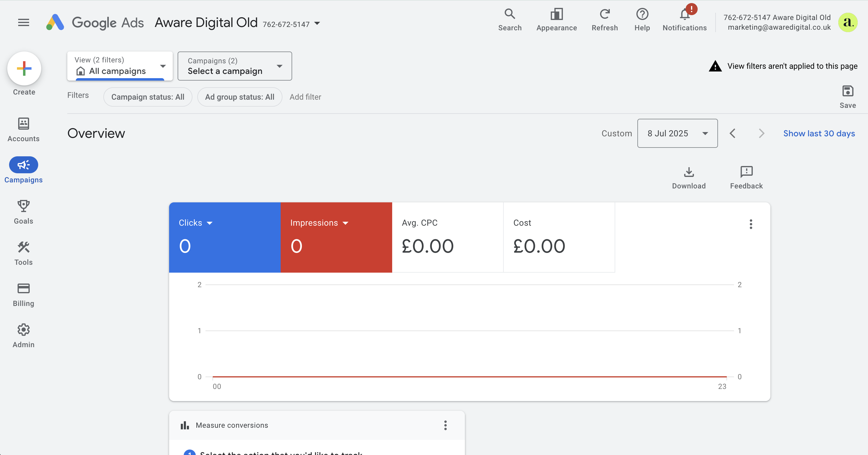Click Add filter
The height and width of the screenshot is (455, 868).
(305, 97)
